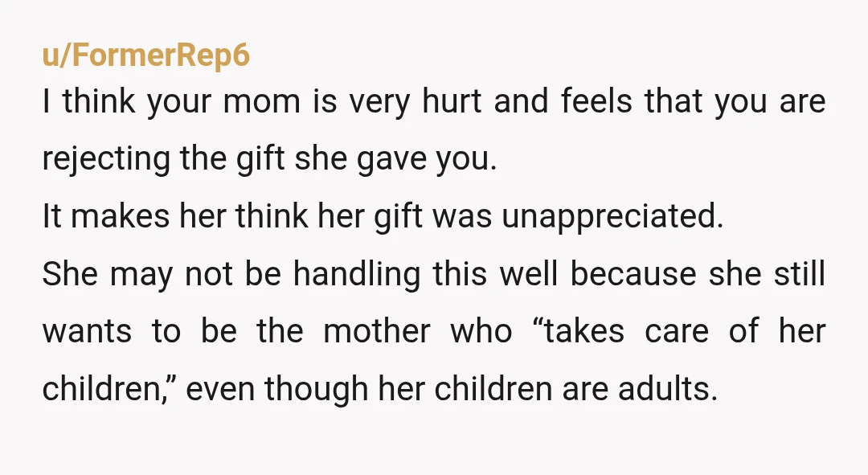Click the word "though" in the last line
Screen dimensions: 868x475
316,389
